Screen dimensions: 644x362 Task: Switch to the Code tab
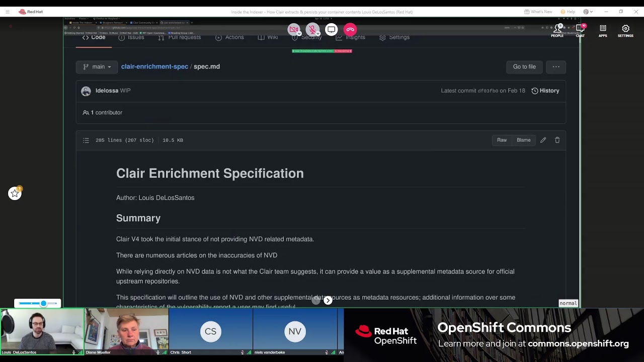click(94, 37)
